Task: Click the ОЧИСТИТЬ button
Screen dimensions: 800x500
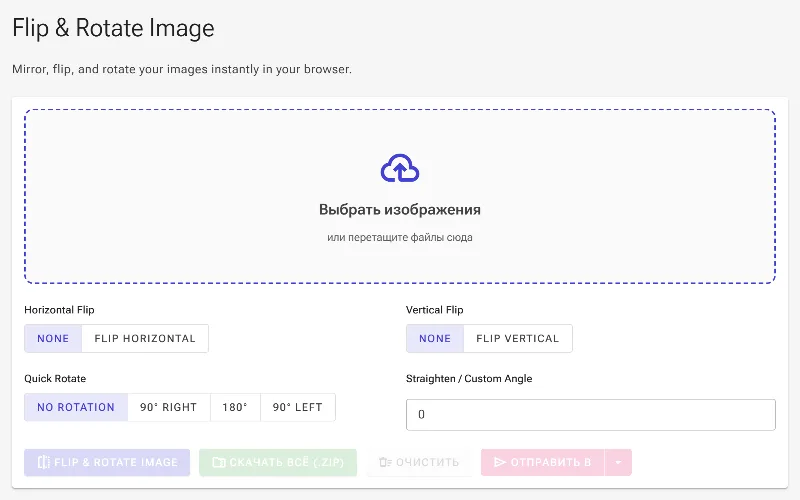Action: pyautogui.click(x=419, y=462)
